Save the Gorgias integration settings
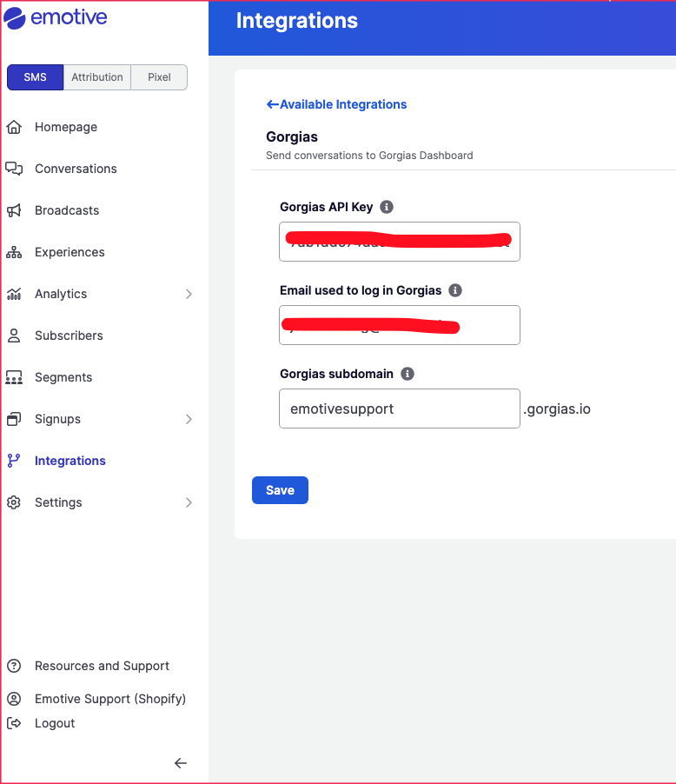The image size is (676, 784). coord(280,490)
